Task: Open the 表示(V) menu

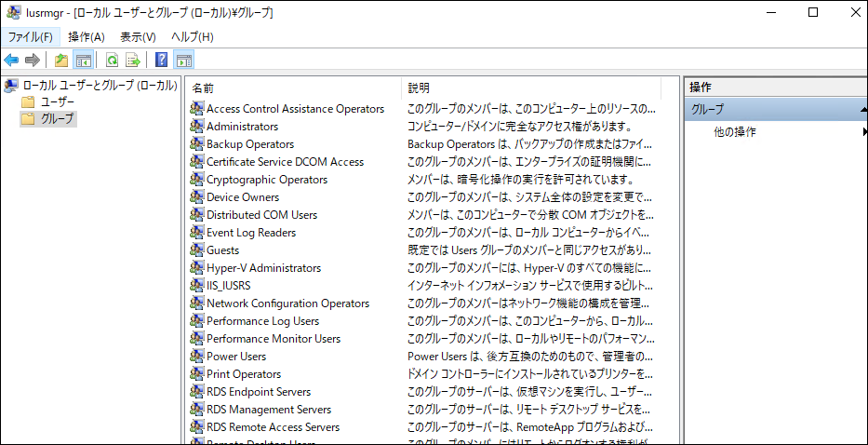Action: point(138,36)
